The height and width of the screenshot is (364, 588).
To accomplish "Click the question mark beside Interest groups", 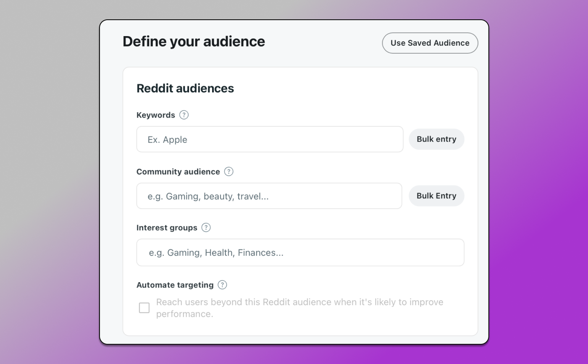I will tap(206, 228).
